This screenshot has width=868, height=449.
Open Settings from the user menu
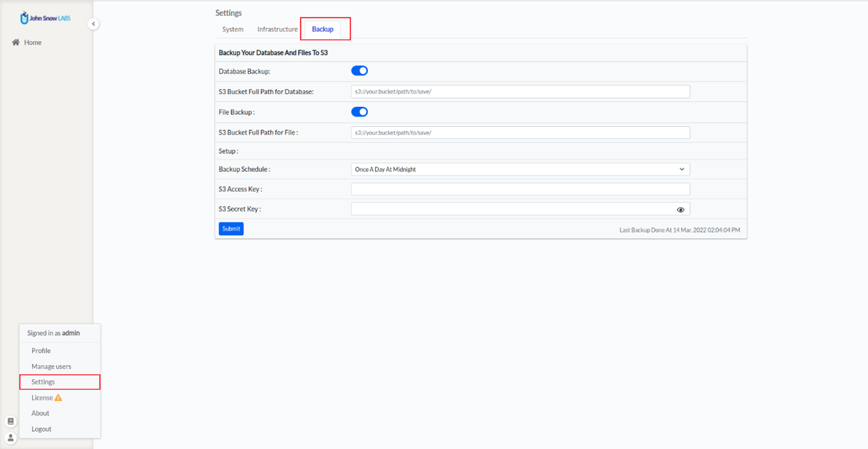(43, 382)
